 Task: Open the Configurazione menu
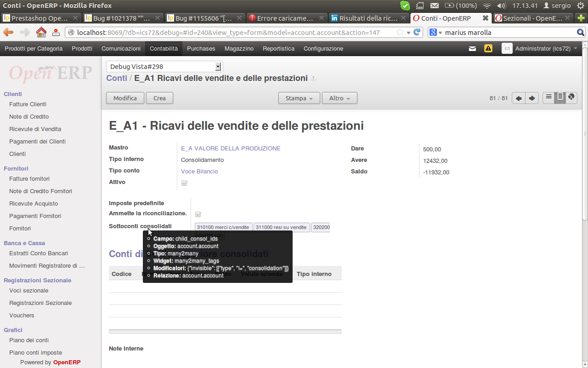pos(323,48)
